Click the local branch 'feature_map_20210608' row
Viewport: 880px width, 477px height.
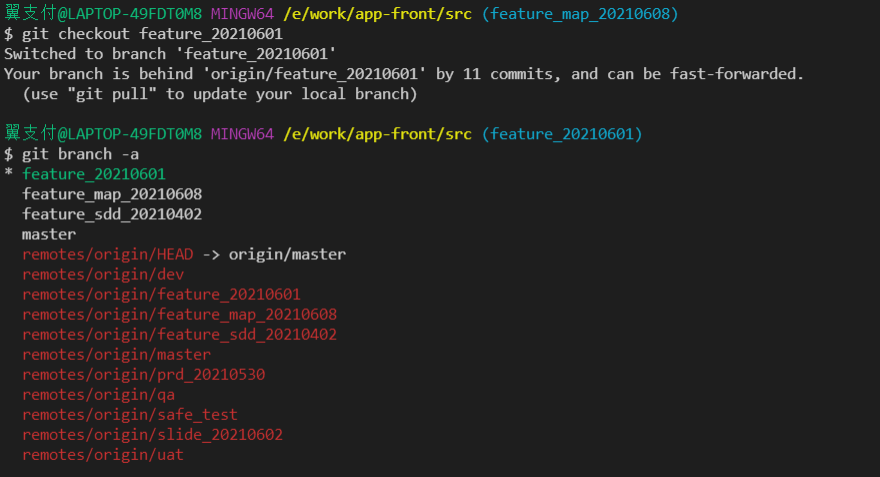[112, 194]
